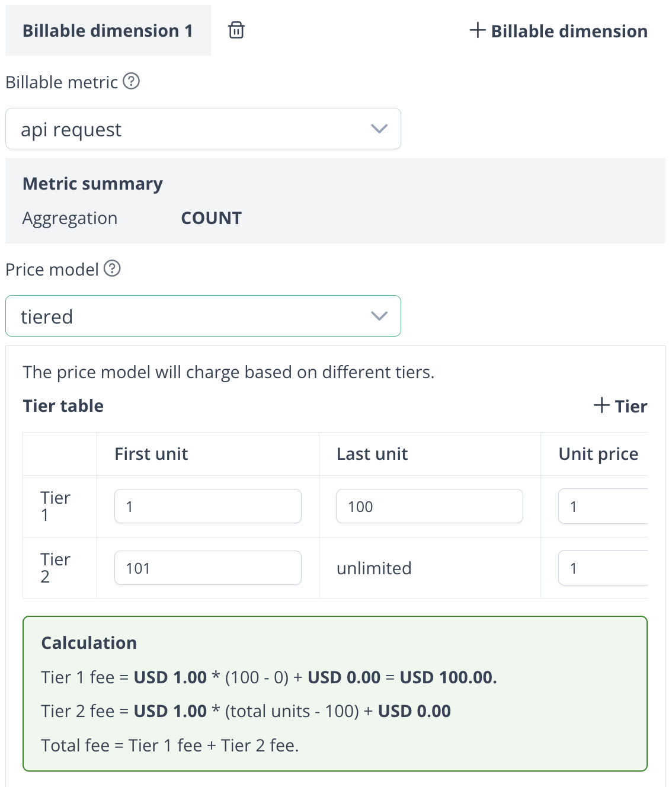Click chevron arrow in Billable metric select
The width and height of the screenshot is (672, 787).
pyautogui.click(x=379, y=129)
